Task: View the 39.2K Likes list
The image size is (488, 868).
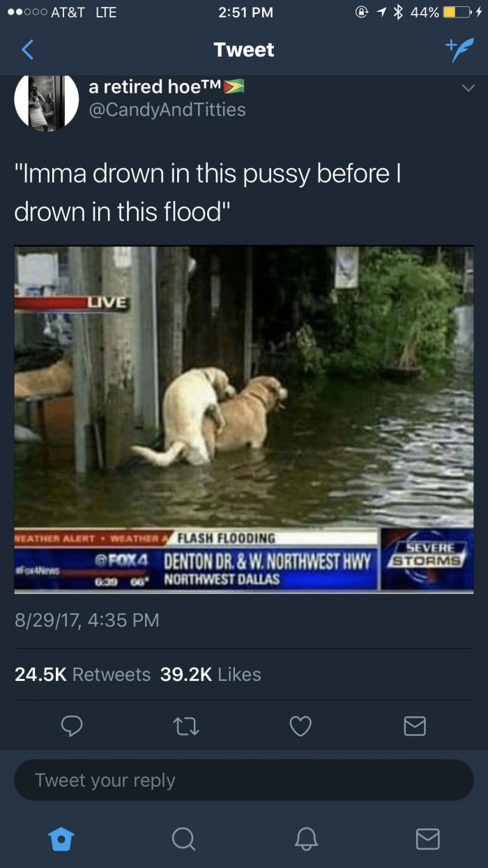Action: pyautogui.click(x=211, y=674)
